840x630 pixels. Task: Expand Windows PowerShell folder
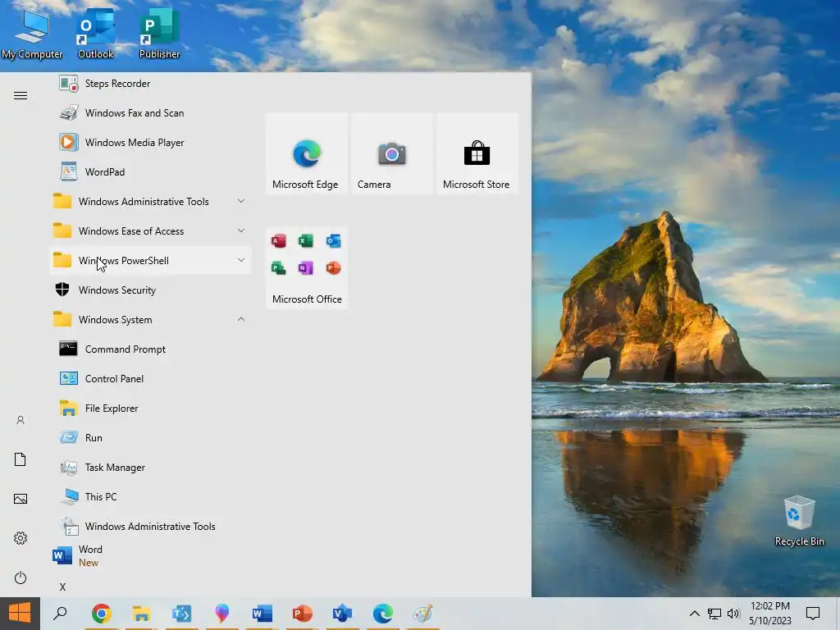point(150,260)
